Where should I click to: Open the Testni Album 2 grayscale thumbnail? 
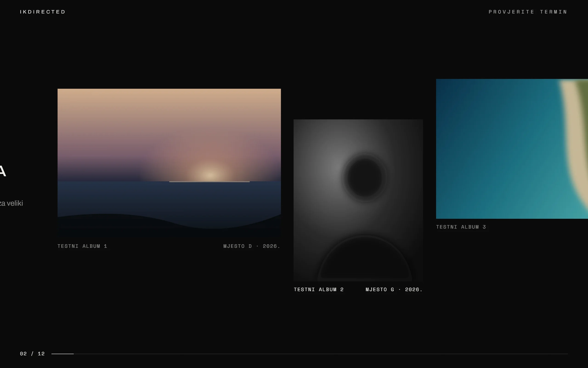[x=358, y=200]
